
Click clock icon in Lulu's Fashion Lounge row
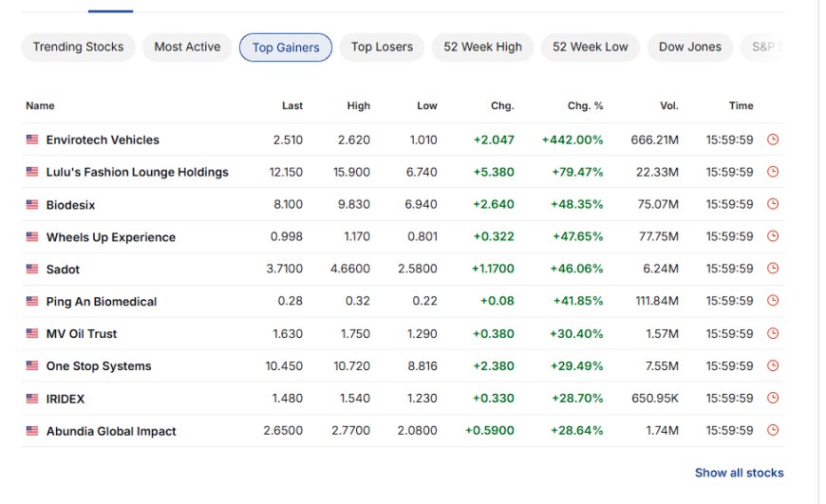(x=773, y=172)
